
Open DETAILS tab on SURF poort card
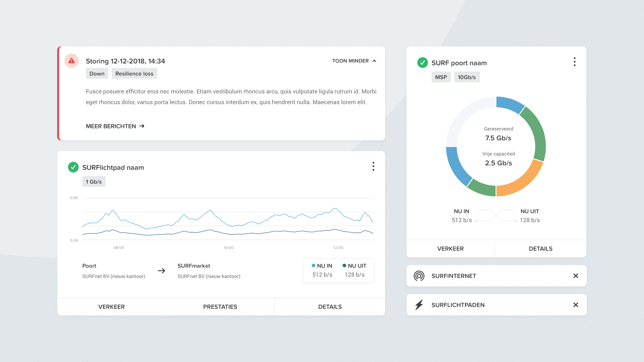pyautogui.click(x=540, y=248)
